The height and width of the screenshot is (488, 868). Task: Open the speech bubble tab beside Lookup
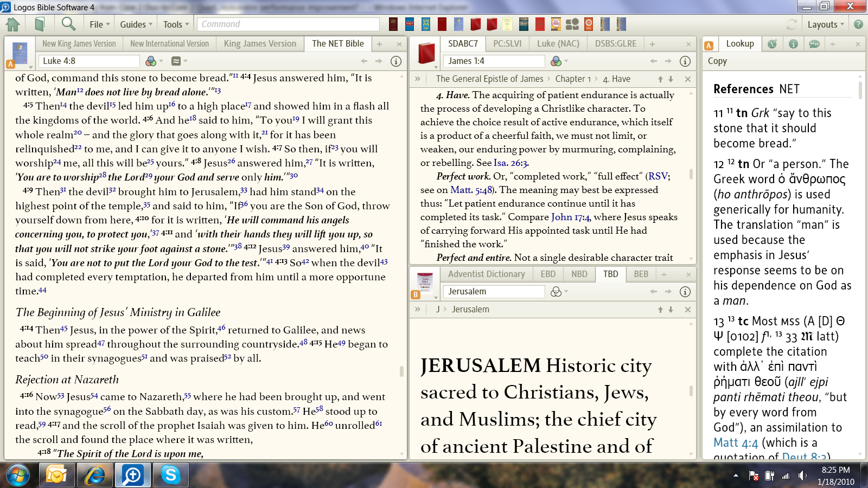814,44
